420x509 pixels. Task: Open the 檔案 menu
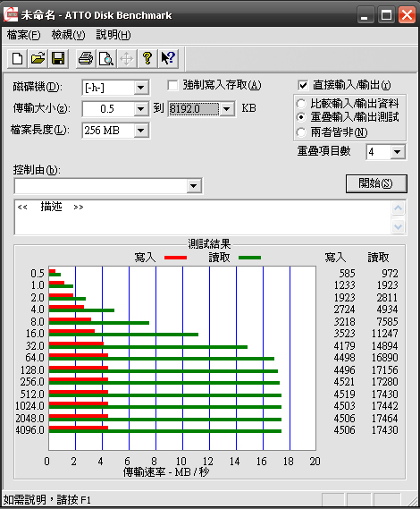point(23,35)
